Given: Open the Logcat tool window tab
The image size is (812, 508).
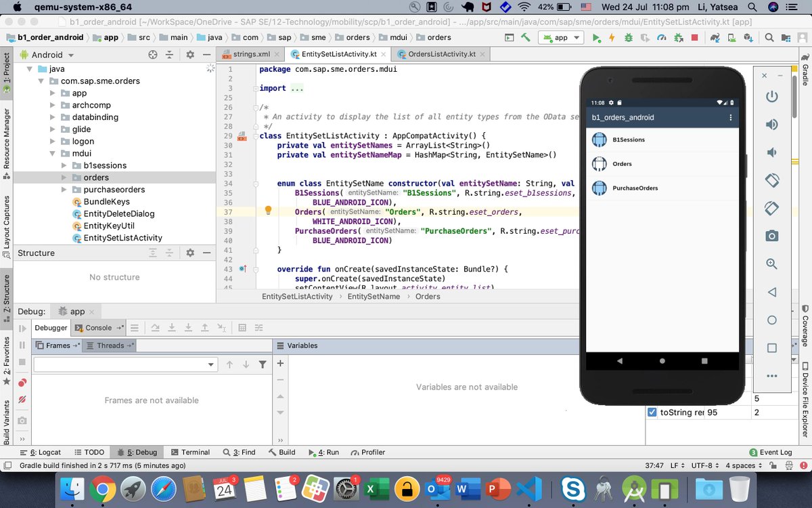Looking at the screenshot, I should (41, 452).
